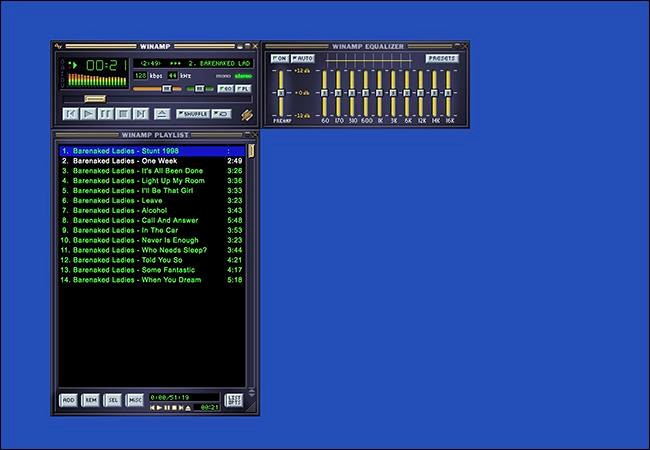Enable equalizer AUTO mode

pos(301,58)
